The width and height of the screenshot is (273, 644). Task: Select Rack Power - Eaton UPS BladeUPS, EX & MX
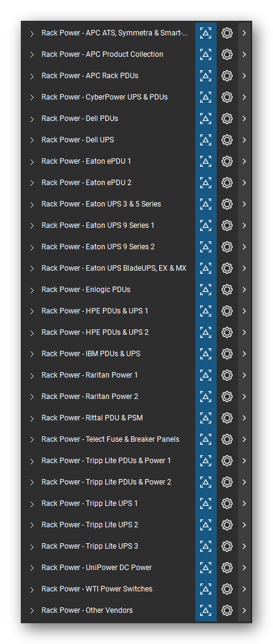pos(114,268)
